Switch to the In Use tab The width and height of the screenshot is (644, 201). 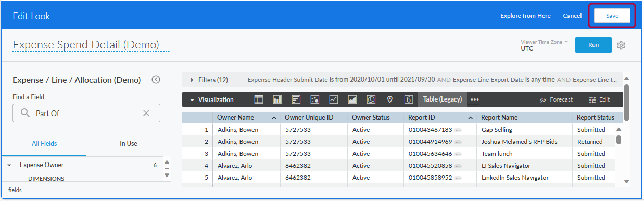pos(129,143)
